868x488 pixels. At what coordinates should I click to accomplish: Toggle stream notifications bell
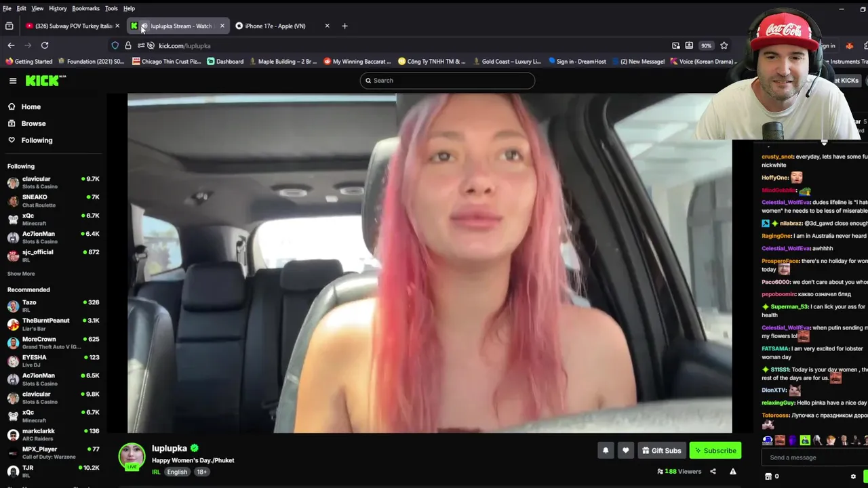click(x=606, y=450)
